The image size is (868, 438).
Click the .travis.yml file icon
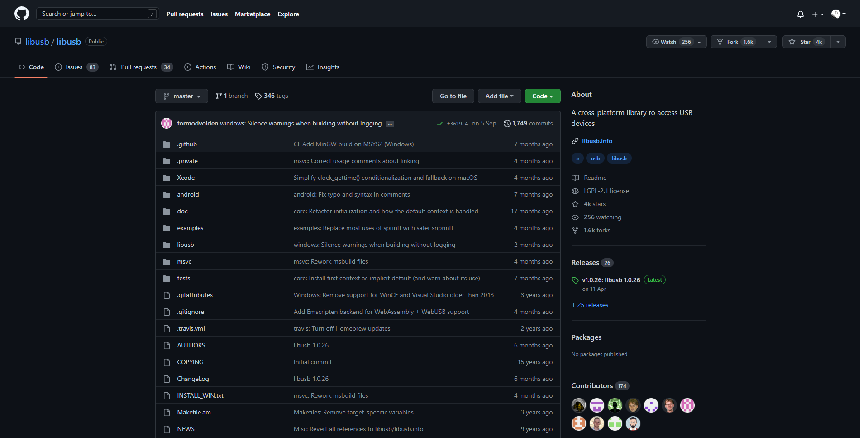(167, 329)
